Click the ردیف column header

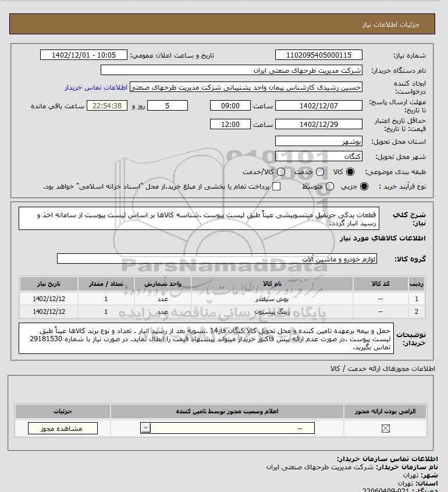pos(417,284)
